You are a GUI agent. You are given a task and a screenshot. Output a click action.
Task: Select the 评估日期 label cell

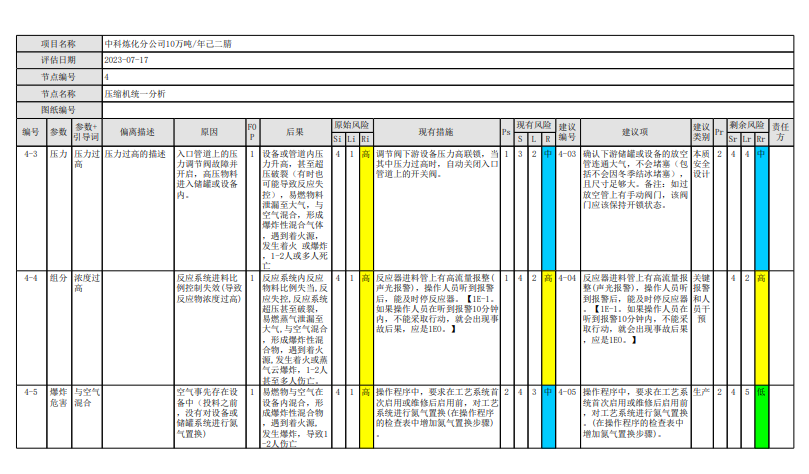tap(59, 60)
